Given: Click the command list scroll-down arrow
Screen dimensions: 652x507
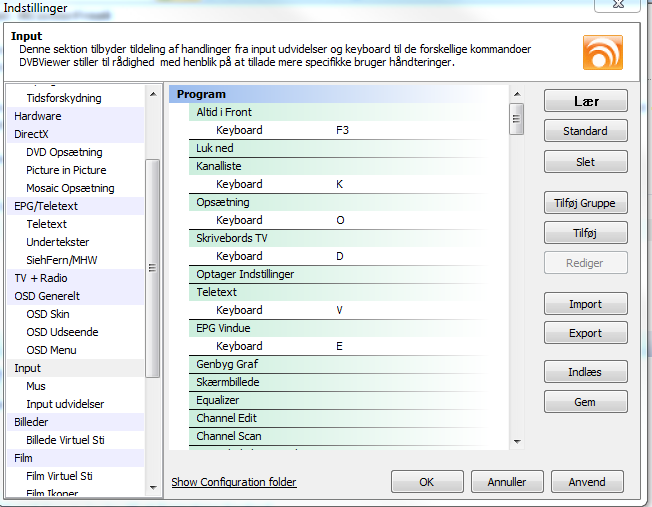Looking at the screenshot, I should [x=517, y=442].
